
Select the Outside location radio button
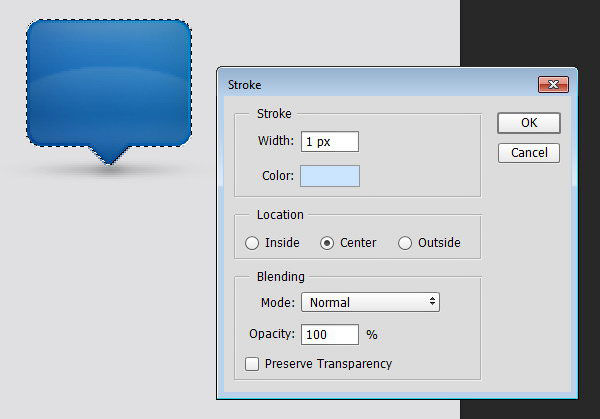tap(405, 243)
